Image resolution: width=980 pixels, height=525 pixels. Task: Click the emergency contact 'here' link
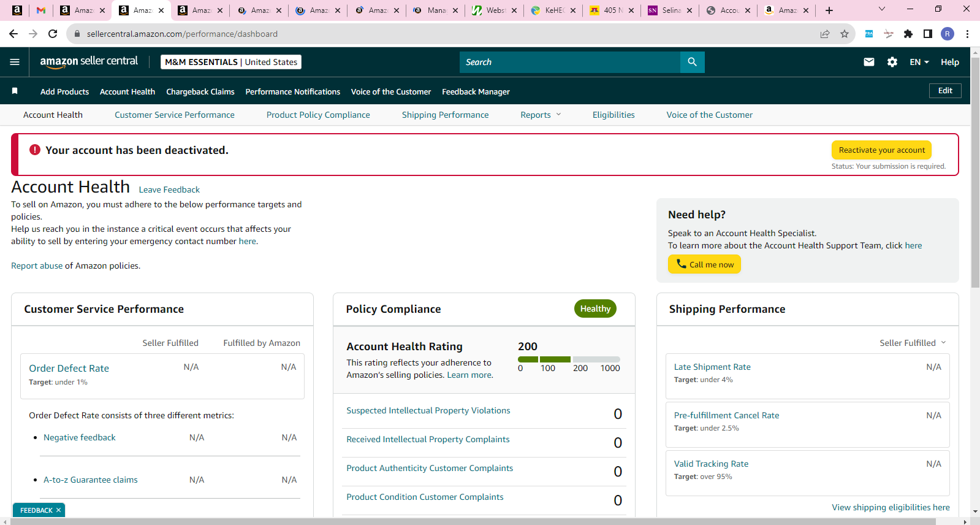pos(248,241)
